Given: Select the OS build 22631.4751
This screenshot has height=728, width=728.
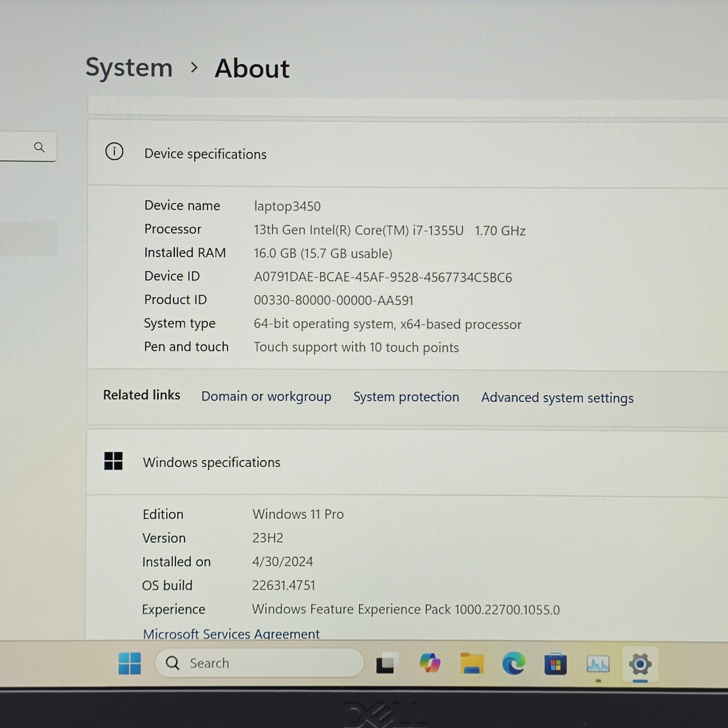Looking at the screenshot, I should [x=283, y=585].
